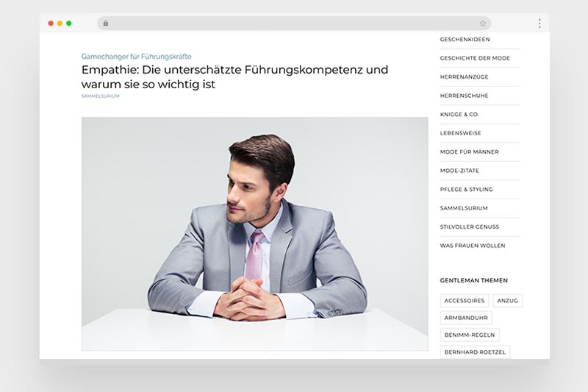Open the Sammelsurium category under the headline
This screenshot has height=392, width=588.
click(x=100, y=96)
